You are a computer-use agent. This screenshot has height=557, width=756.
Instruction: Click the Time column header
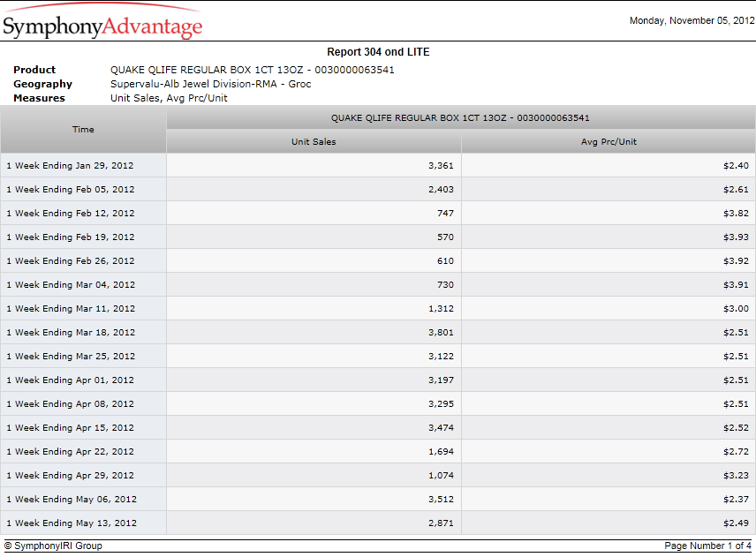83,130
